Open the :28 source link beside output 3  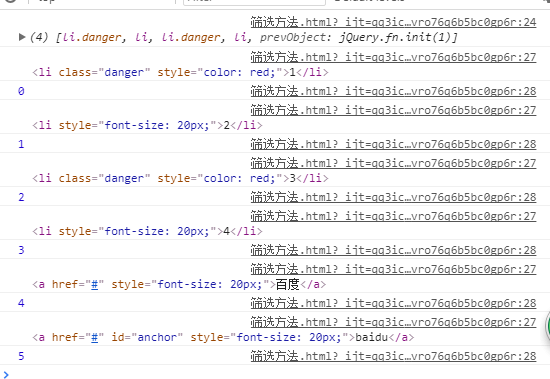tap(393, 250)
